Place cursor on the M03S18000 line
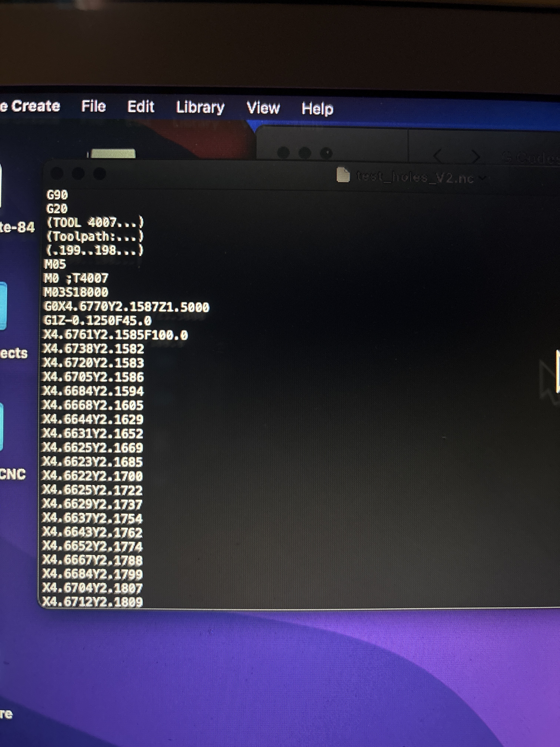 [76, 292]
